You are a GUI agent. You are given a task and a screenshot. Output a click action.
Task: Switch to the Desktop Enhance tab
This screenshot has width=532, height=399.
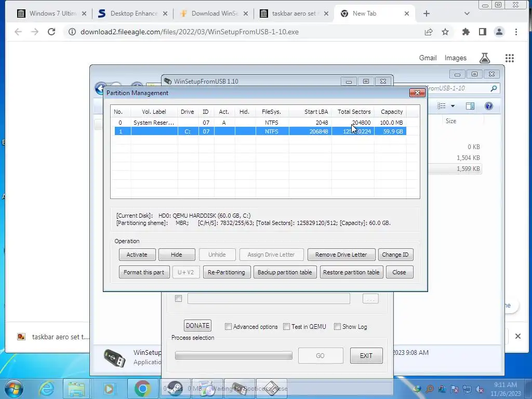133,14
